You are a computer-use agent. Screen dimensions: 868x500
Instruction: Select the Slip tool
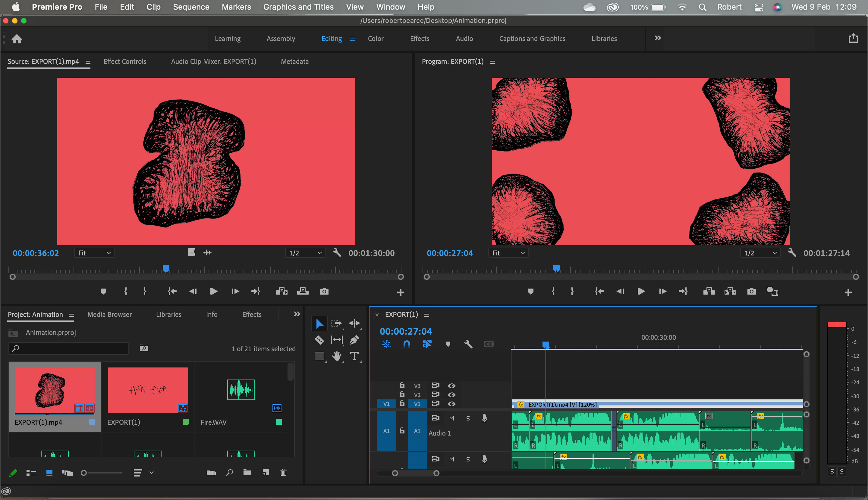point(337,340)
